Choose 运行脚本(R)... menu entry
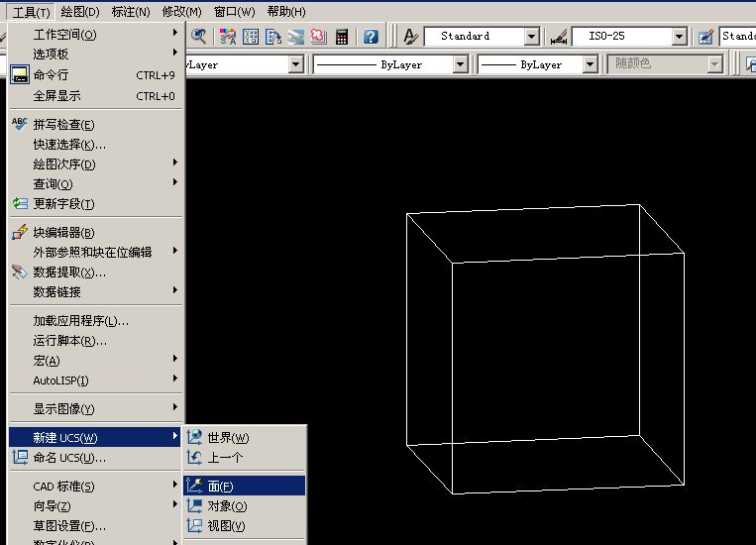This screenshot has width=756, height=545. (96, 341)
